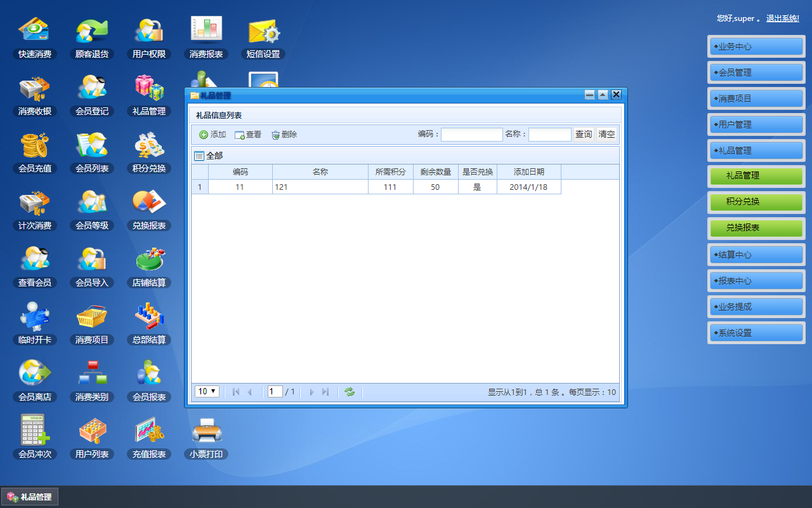812x508 pixels.
Task: Open the 充值报表 desktop icon
Action: [149, 438]
